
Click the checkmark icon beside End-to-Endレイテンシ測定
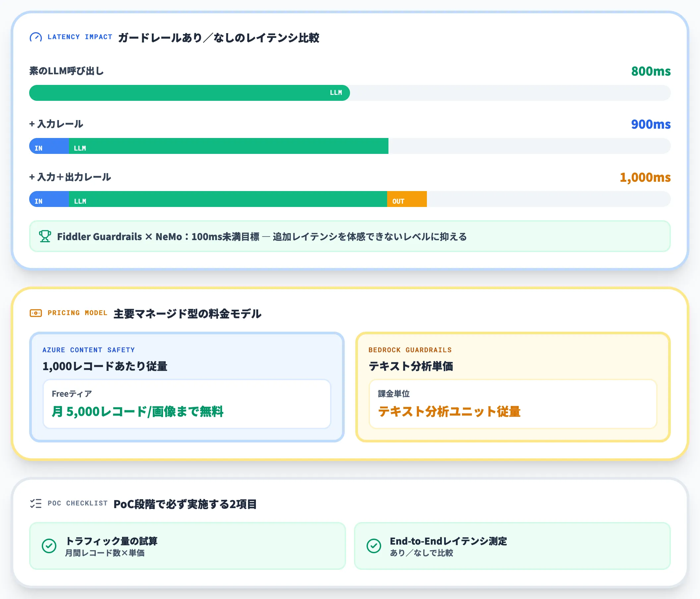[374, 546]
